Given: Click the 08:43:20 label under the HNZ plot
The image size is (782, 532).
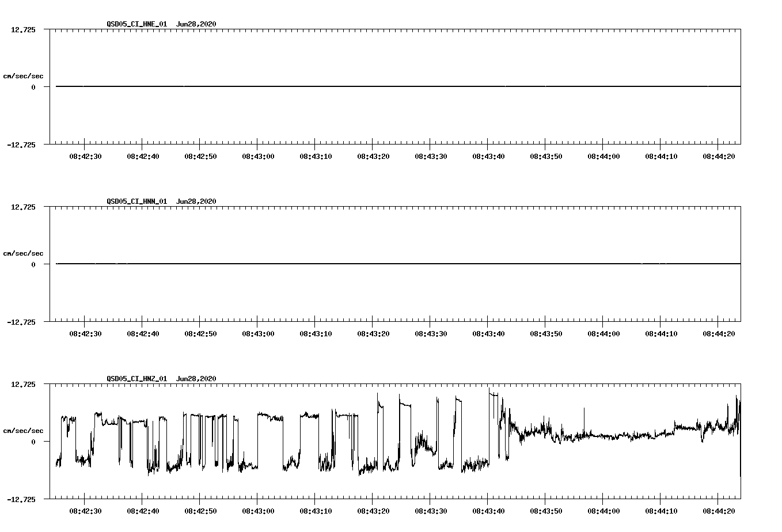Looking at the screenshot, I should point(373,511).
